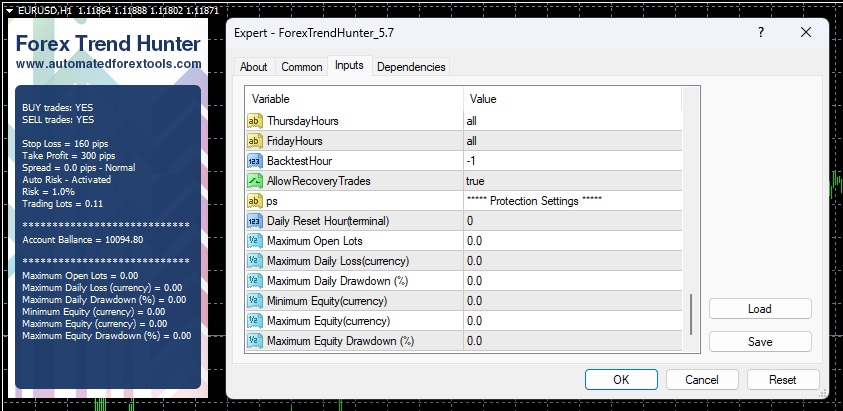843x411 pixels.
Task: Click the Maximum Daily Loss double icon
Action: pos(255,261)
